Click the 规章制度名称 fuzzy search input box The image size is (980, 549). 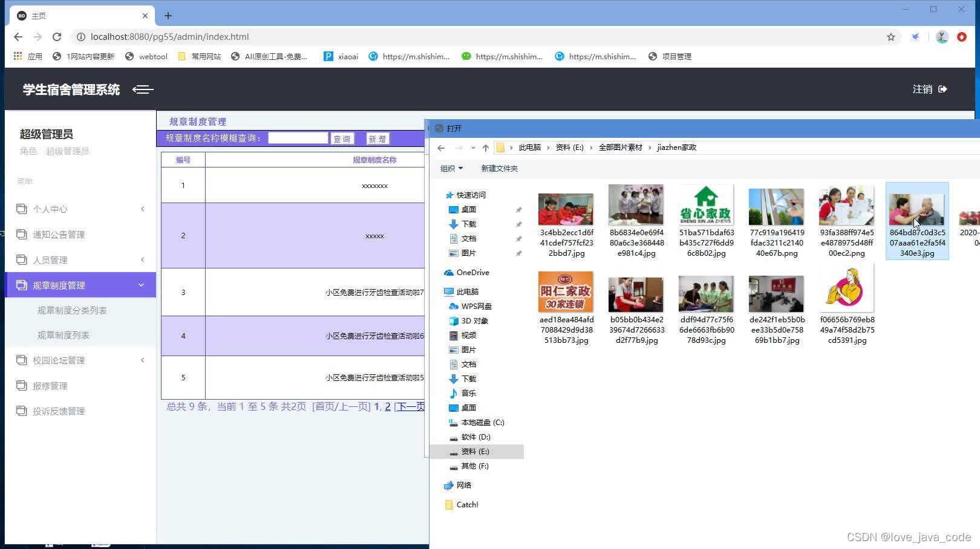click(298, 138)
